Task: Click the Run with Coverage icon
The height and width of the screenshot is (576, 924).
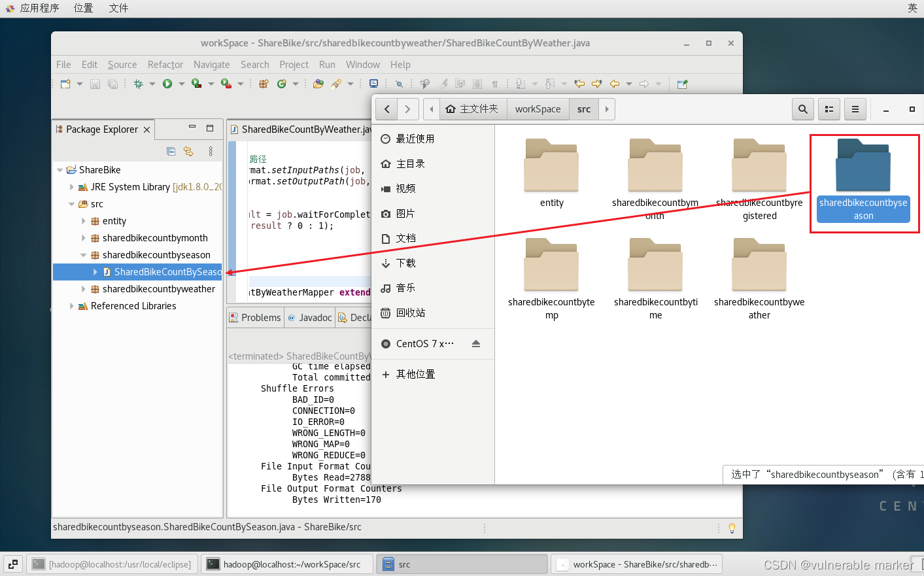Action: pos(196,84)
